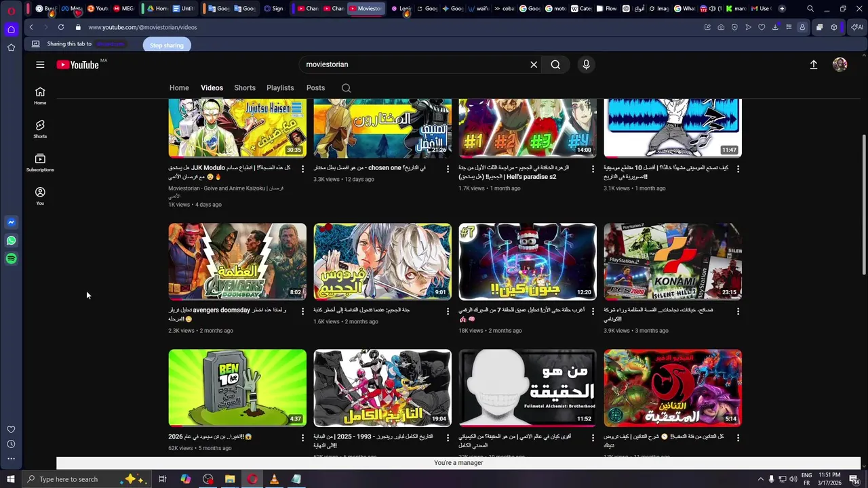Open more actions for 1993 - 2025 video

(x=448, y=438)
